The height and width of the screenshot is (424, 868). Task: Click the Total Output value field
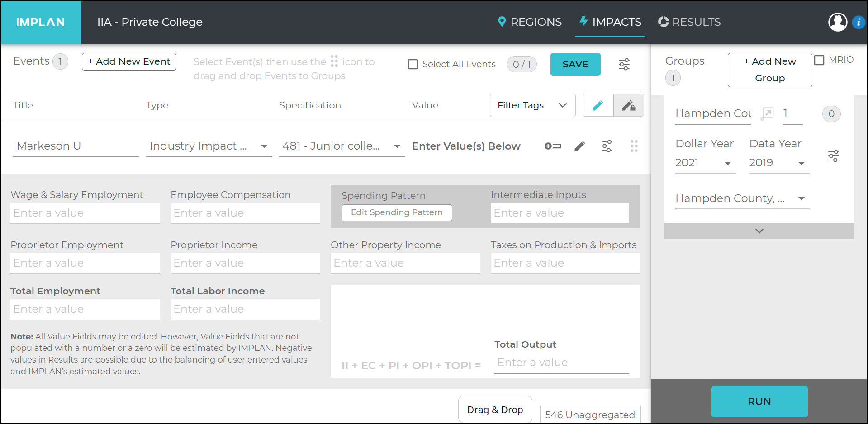562,363
